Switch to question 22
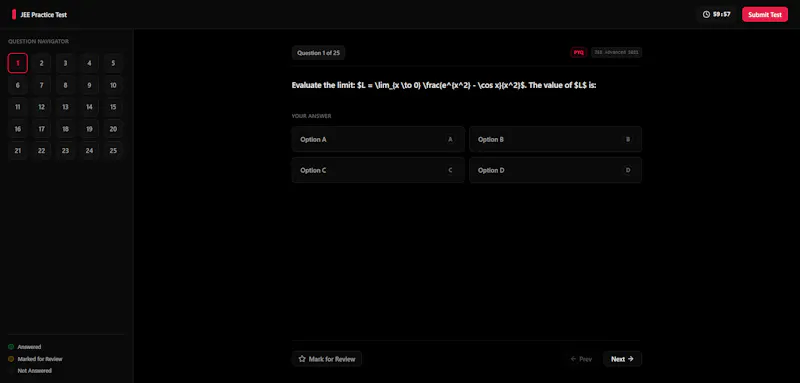Screen dimensions: 800x383 coord(41,151)
